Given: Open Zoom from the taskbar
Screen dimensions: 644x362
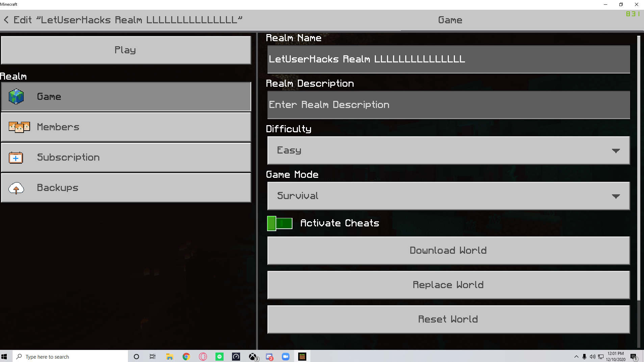Looking at the screenshot, I should click(286, 357).
